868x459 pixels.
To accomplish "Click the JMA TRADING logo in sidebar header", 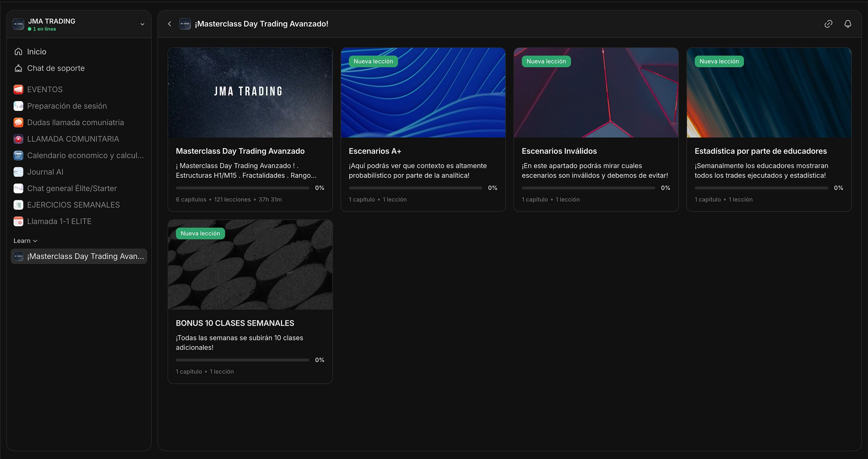I will click(18, 24).
